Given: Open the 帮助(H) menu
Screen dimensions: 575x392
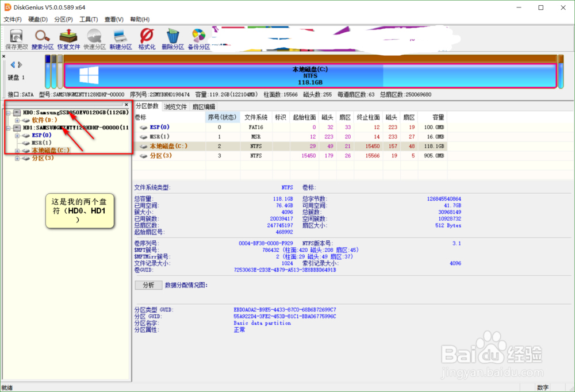Looking at the screenshot, I should 140,19.
